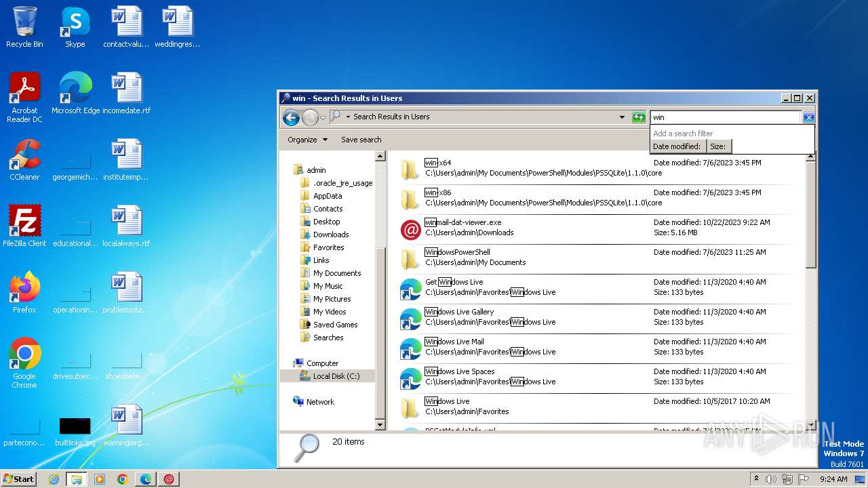Open the Start menu
Viewport: 868px width, 488px height.
pos(19,479)
